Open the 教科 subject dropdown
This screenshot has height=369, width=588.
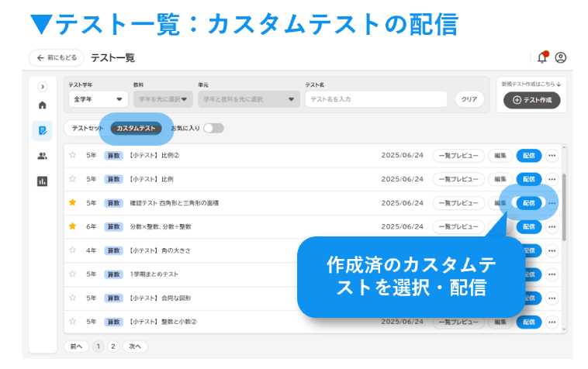coord(162,99)
